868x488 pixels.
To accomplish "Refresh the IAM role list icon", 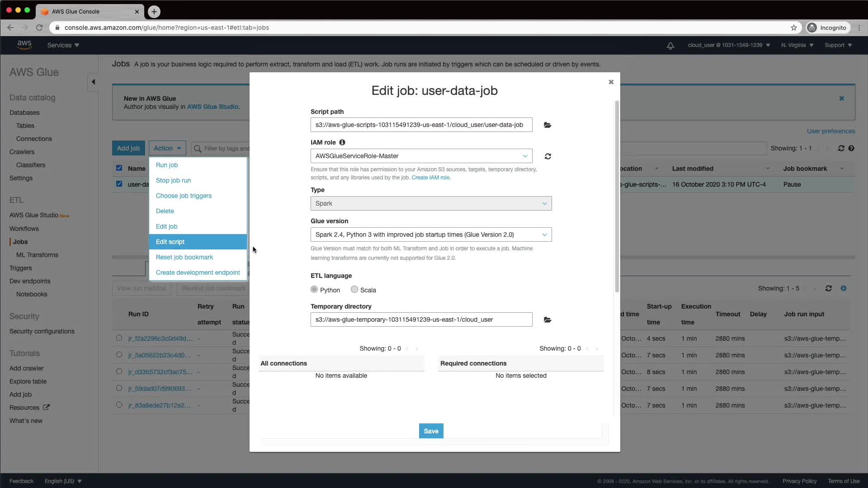I will point(547,156).
